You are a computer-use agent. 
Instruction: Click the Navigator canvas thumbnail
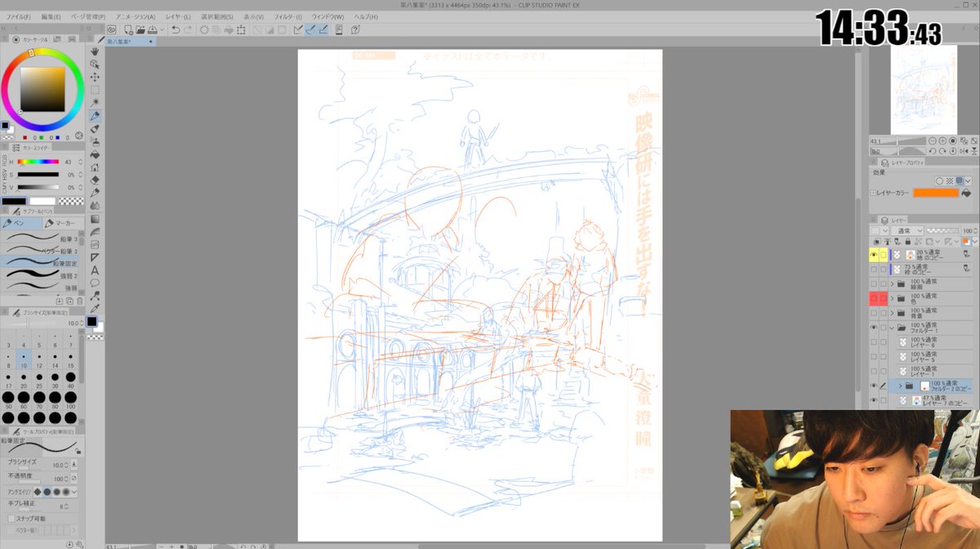tap(923, 90)
